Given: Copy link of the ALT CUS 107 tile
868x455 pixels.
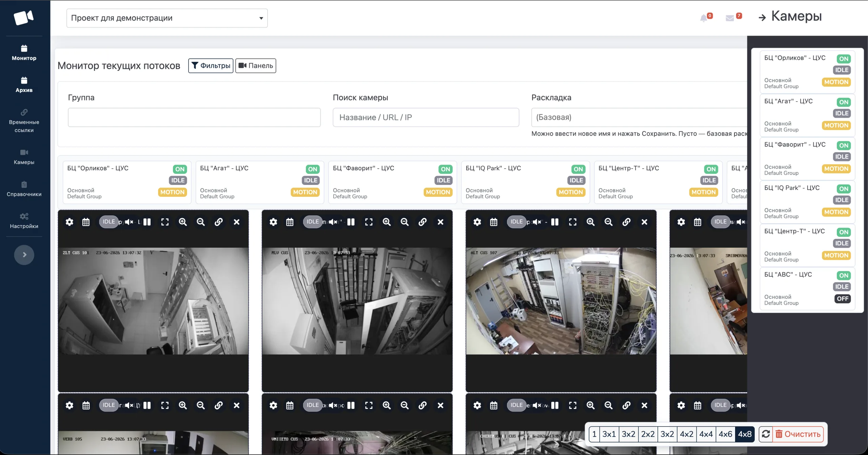Looking at the screenshot, I should point(627,222).
